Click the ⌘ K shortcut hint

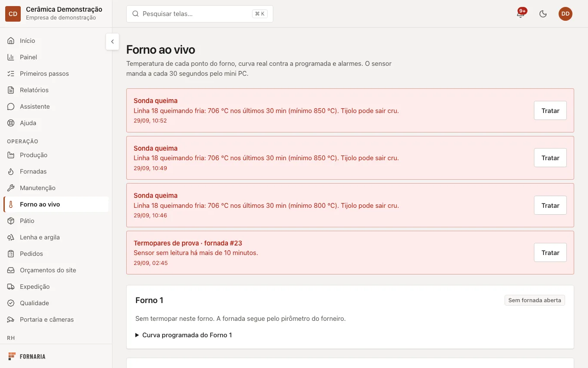tap(260, 14)
